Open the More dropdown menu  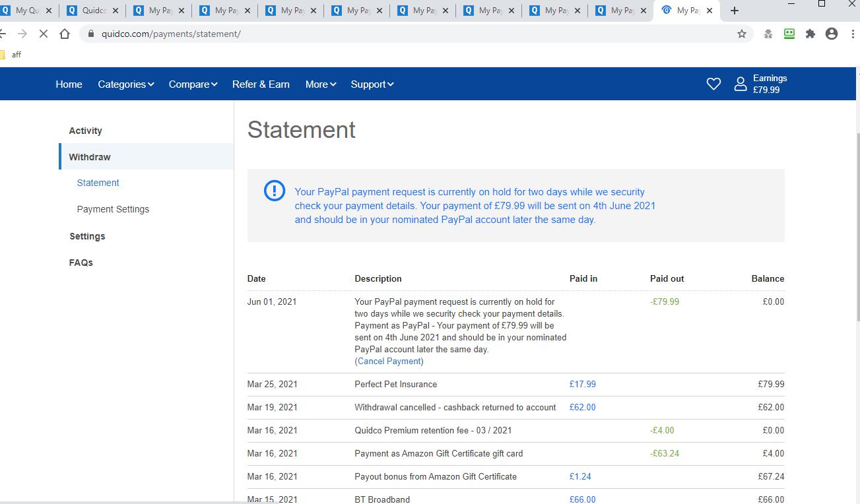coord(321,84)
